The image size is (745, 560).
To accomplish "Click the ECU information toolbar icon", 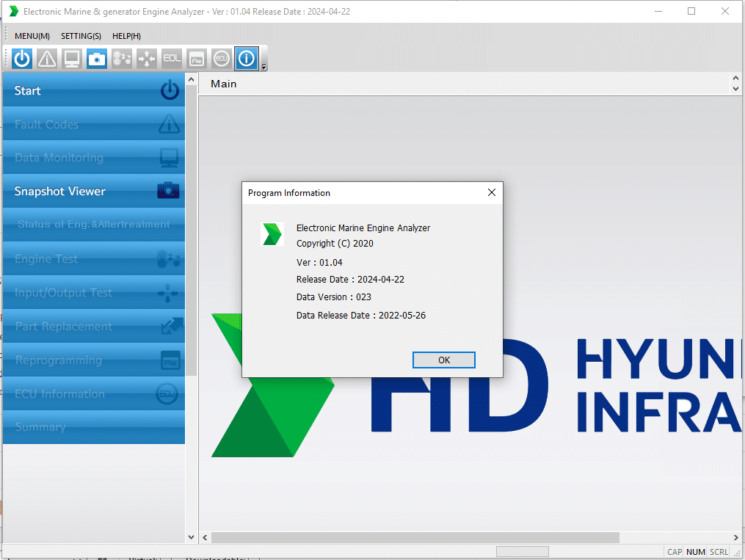I will point(222,59).
